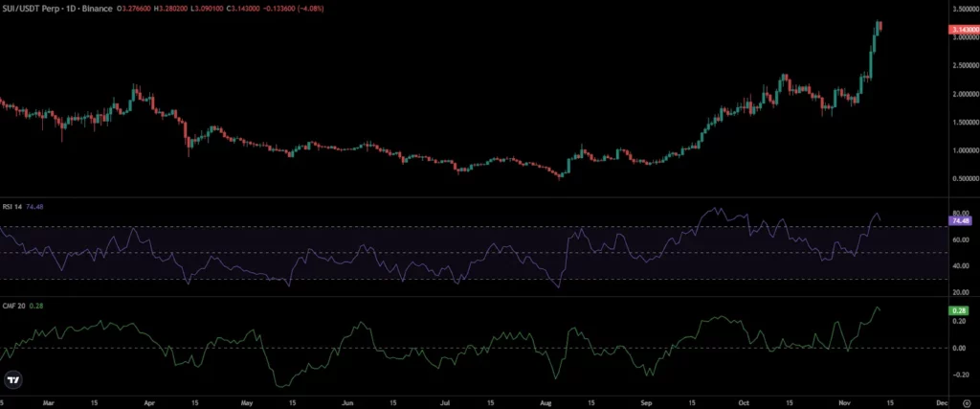Image resolution: width=980 pixels, height=409 pixels.
Task: Click the 1.000000 price scale label
Action: point(965,150)
